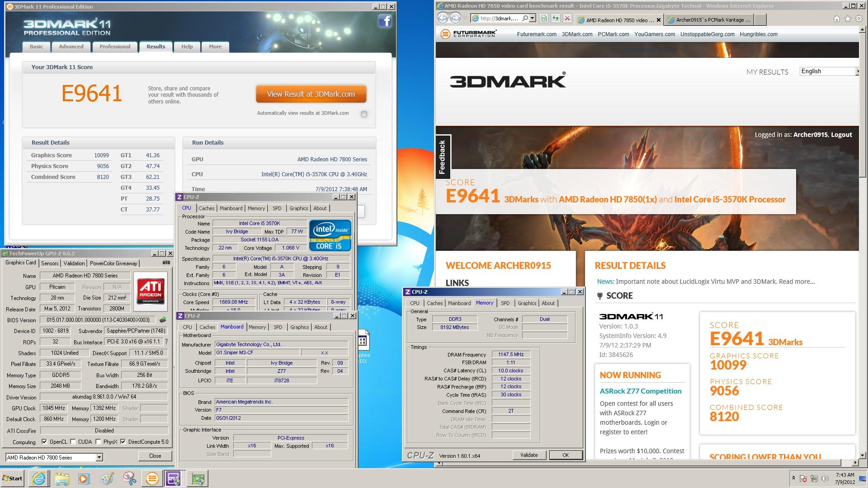The height and width of the screenshot is (488, 868).
Task: Switch to Caches tab in top CPU-Z window
Action: [x=206, y=208]
